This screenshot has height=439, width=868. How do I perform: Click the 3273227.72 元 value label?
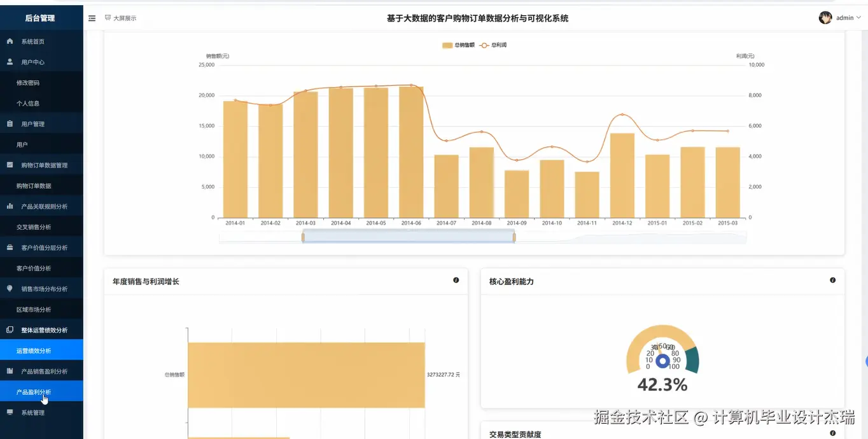pos(444,375)
